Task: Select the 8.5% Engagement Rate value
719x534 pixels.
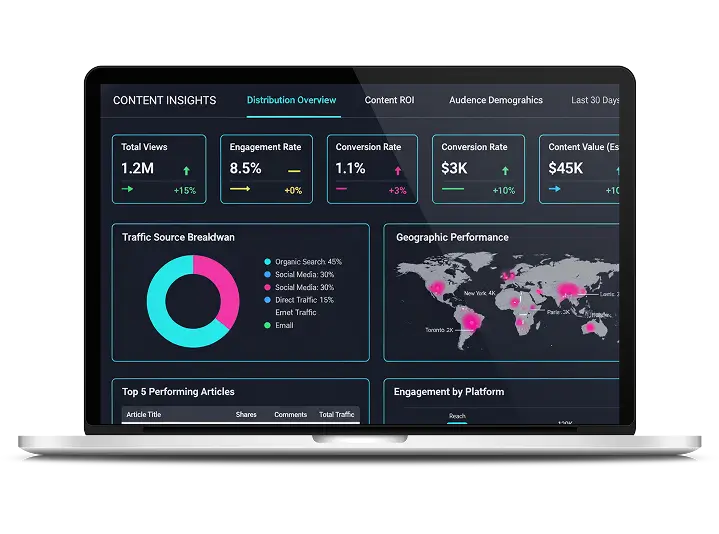Action: tap(245, 168)
